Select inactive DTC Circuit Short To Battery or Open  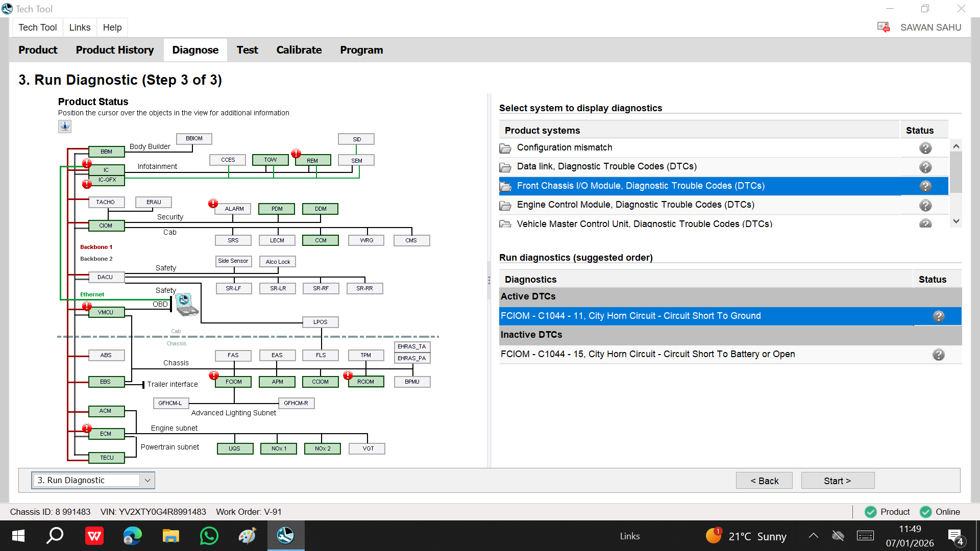pyautogui.click(x=730, y=355)
